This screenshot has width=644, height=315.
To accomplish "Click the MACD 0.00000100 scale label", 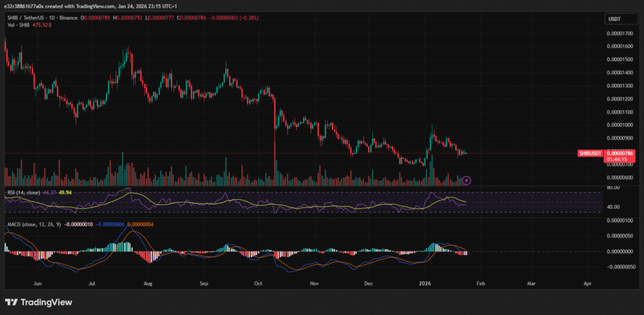I will point(619,220).
